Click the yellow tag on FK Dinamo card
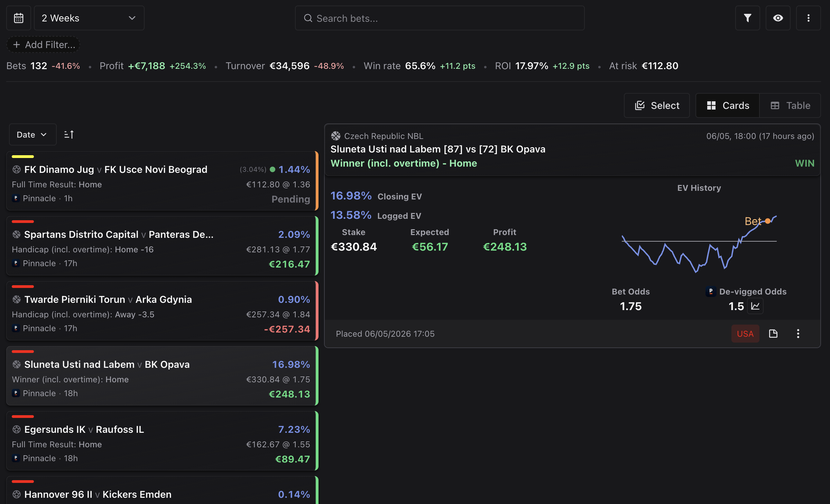830x504 pixels. 23,157
